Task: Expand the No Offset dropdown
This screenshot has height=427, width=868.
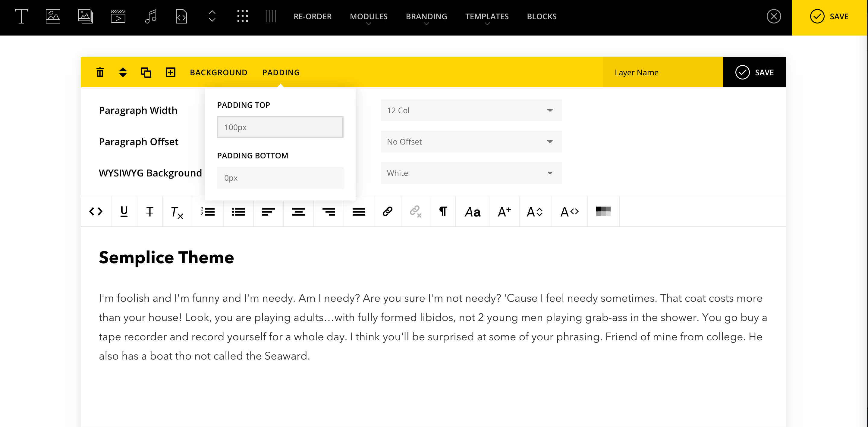Action: [x=471, y=142]
